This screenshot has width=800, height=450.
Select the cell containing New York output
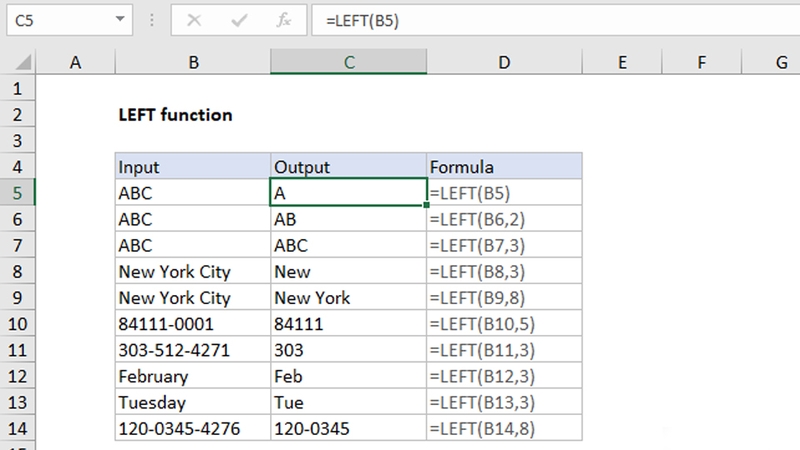pos(348,297)
